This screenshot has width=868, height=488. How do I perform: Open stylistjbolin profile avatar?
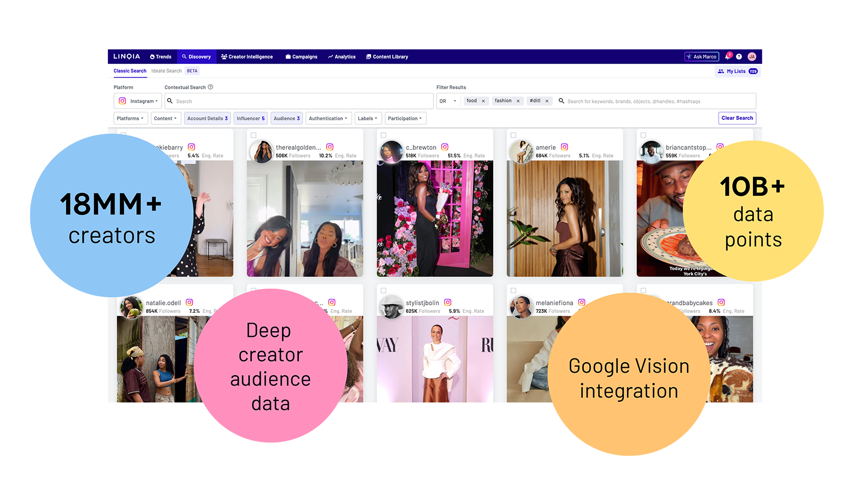[392, 307]
